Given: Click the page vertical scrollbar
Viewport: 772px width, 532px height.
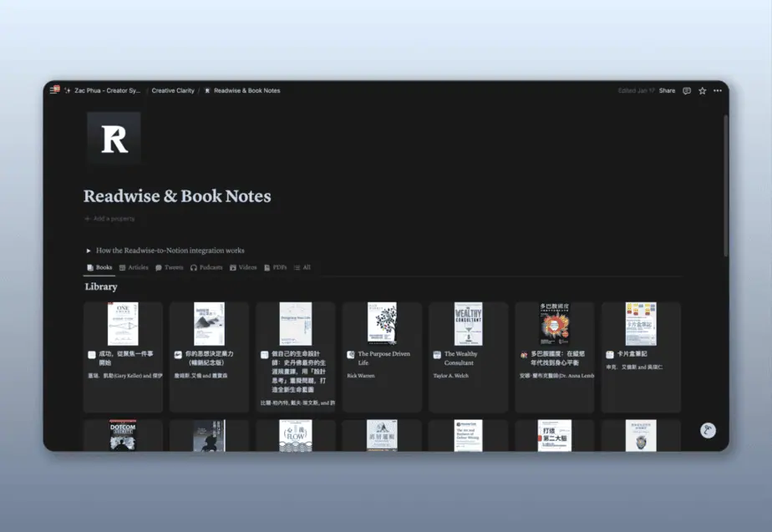Looking at the screenshot, I should pos(726,186).
